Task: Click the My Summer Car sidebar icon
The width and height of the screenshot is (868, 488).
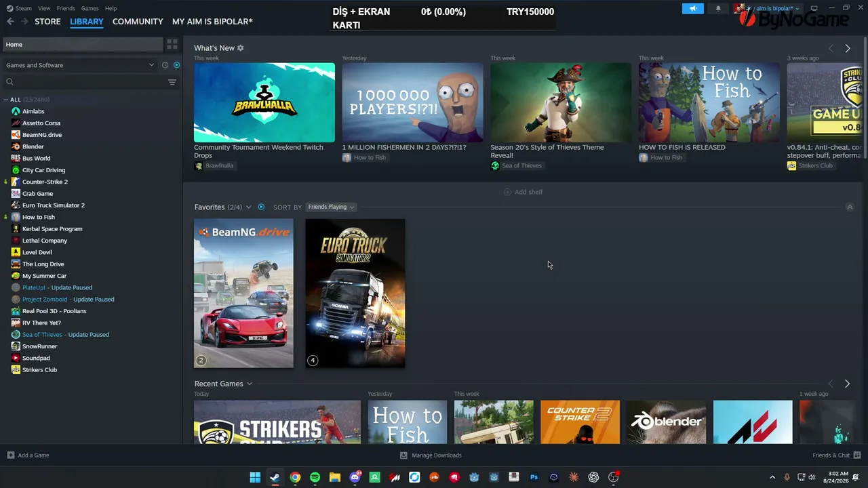Action: [x=16, y=276]
